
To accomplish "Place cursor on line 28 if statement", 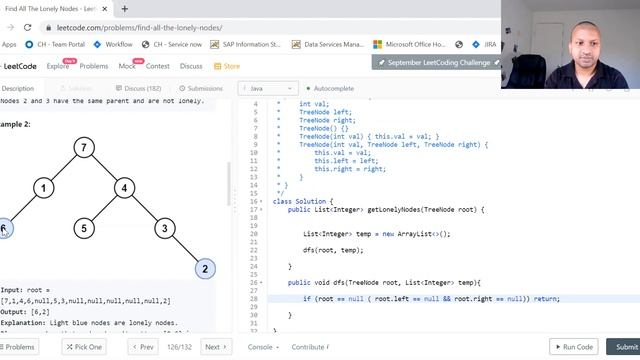I will click(431, 299).
